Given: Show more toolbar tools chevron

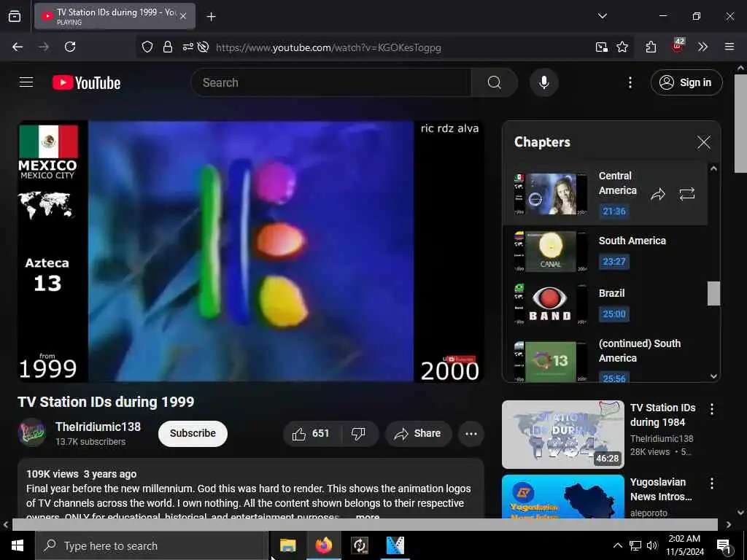Looking at the screenshot, I should (703, 47).
